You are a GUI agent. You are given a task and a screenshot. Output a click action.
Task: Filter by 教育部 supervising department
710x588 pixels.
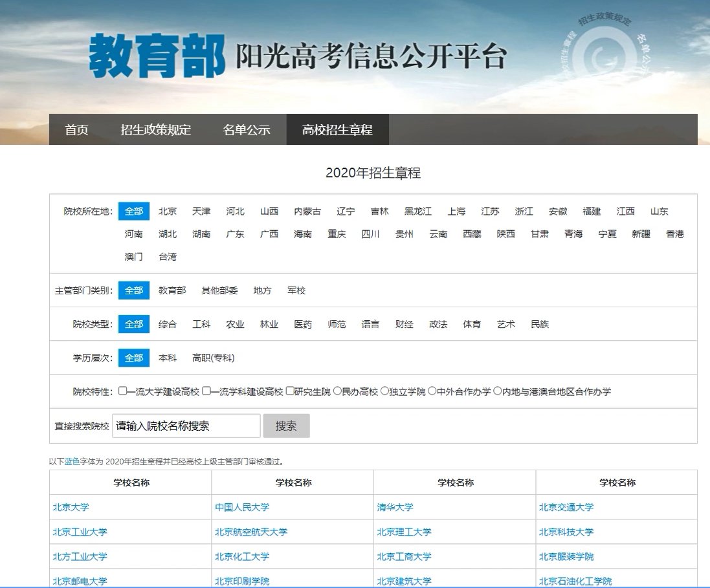pos(172,290)
